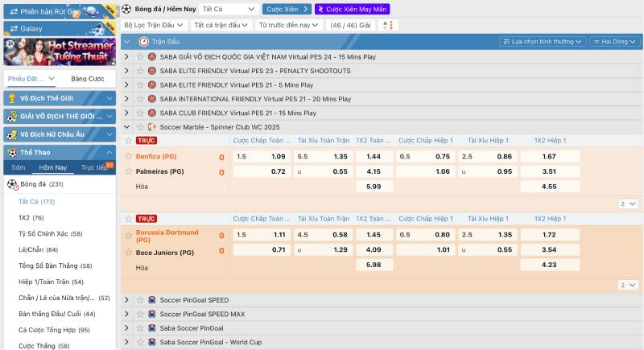Click the trophy icon next to Vô Địch Thế Giới
The width and height of the screenshot is (644, 350).
point(12,98)
